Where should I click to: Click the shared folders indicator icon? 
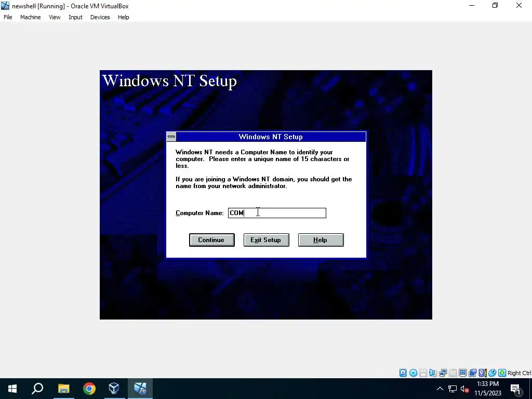coord(472,373)
